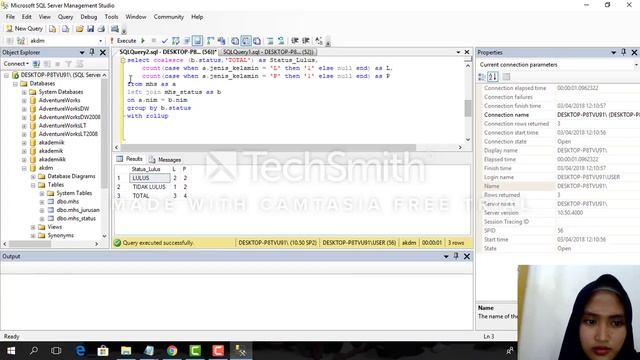
Task: Sort Properties by Categorized view
Action: 482,77
